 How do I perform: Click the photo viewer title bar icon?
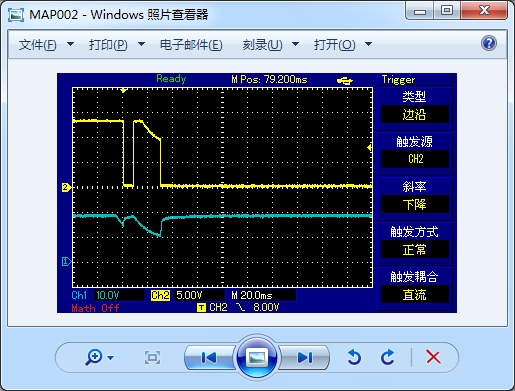point(16,15)
